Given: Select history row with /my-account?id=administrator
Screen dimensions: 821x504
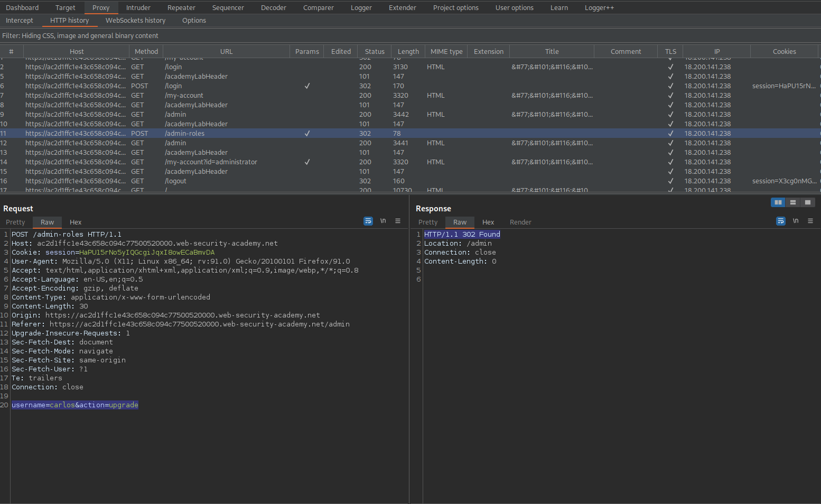Looking at the screenshot, I should (410, 162).
